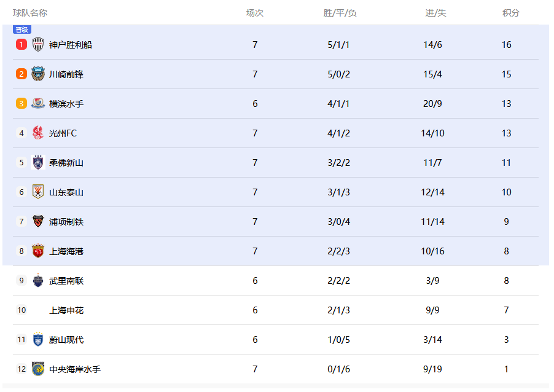Click the red rank 1 badge
Screen dimensions: 554x392
(x=21, y=44)
